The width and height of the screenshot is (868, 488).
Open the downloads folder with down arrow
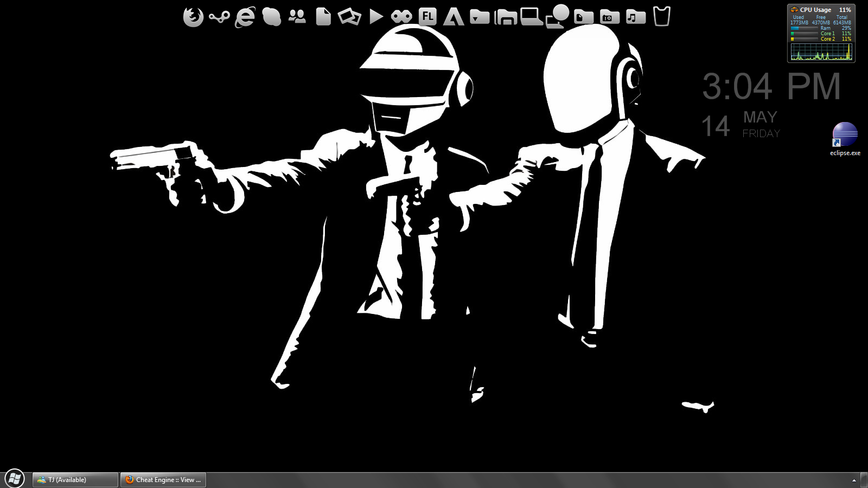480,17
